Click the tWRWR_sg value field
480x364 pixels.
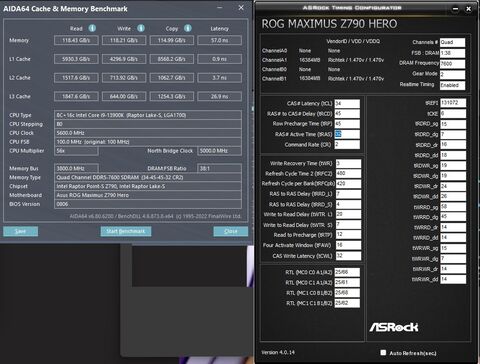(x=453, y=248)
